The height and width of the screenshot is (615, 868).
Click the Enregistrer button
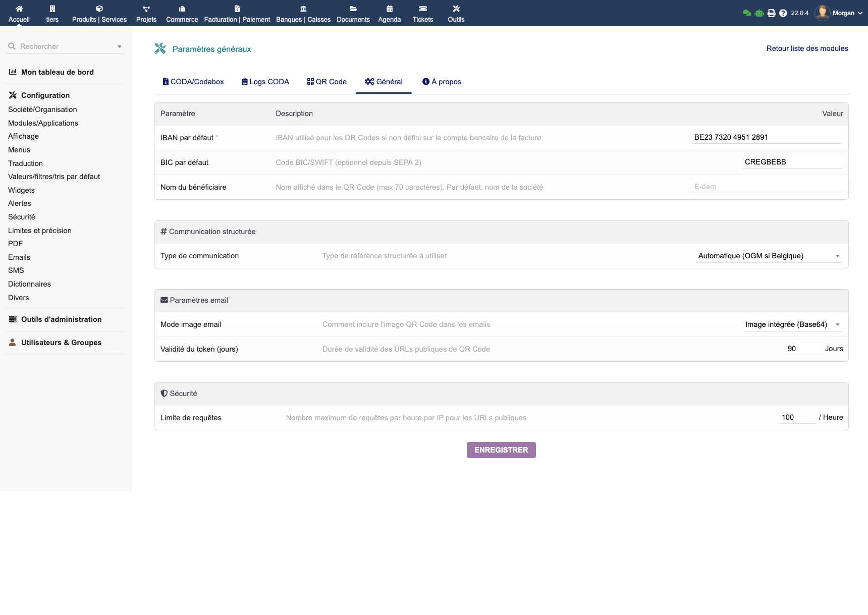(501, 450)
